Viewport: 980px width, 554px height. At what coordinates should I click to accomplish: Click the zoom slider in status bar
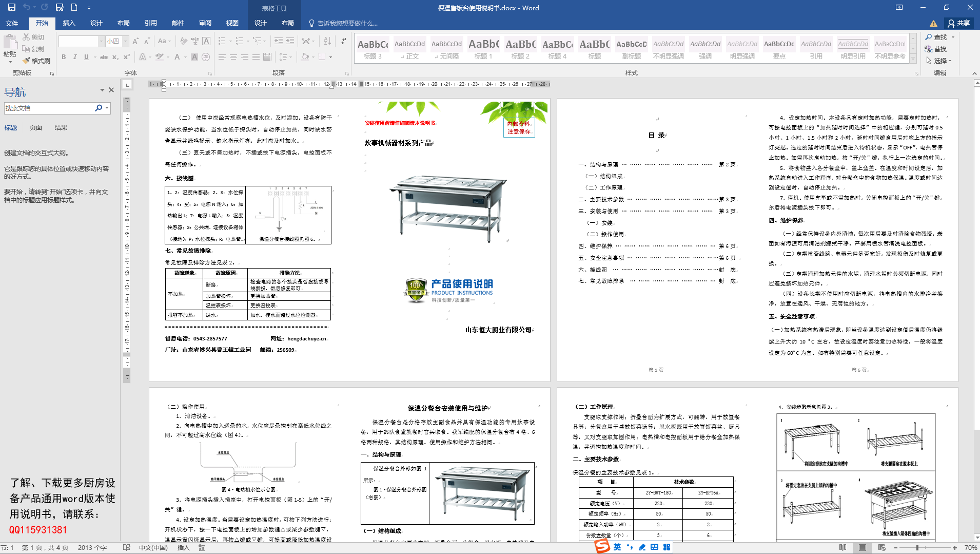pos(918,548)
